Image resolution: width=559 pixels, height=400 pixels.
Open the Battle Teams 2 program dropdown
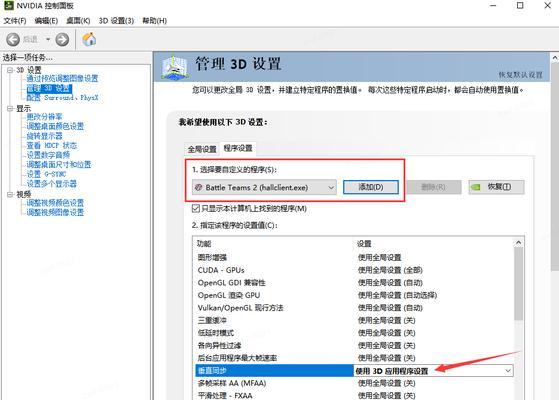(264, 187)
